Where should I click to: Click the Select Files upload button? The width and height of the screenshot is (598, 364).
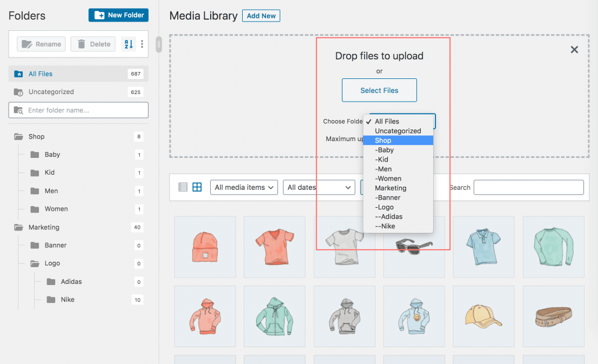click(x=379, y=90)
